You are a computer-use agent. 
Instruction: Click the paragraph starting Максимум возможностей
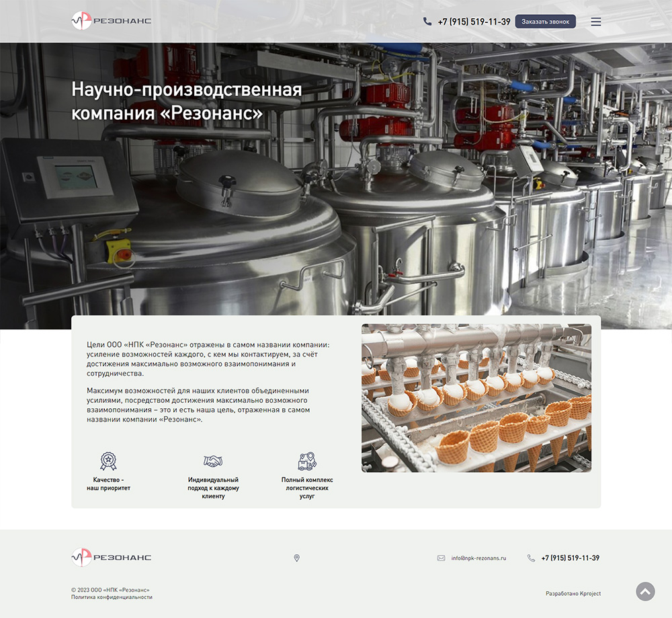[x=198, y=405]
